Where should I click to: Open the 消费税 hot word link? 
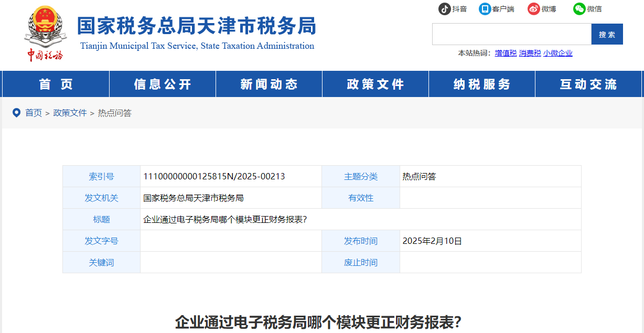point(530,53)
